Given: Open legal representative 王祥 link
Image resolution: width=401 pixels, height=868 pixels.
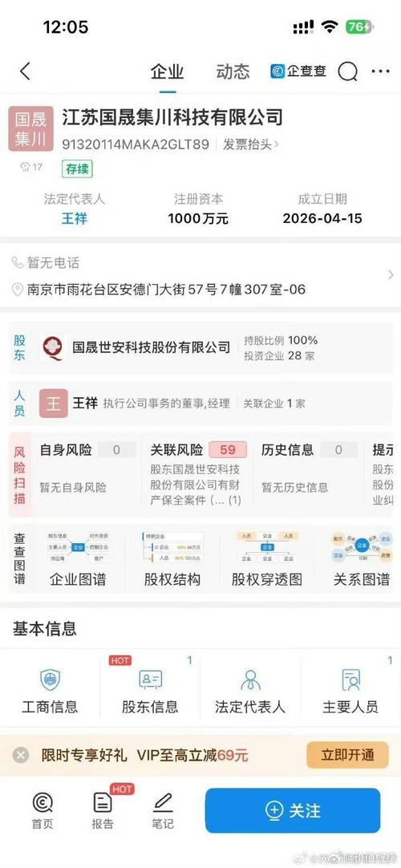Looking at the screenshot, I should coord(74,218).
